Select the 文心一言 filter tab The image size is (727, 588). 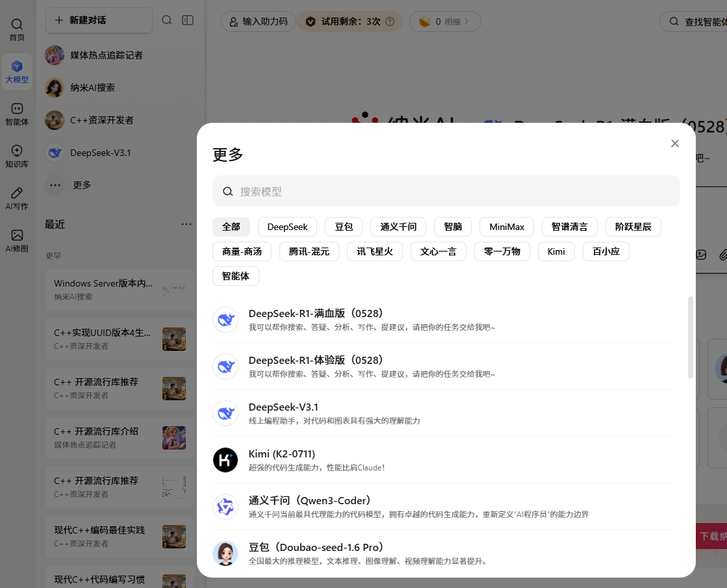(x=438, y=251)
